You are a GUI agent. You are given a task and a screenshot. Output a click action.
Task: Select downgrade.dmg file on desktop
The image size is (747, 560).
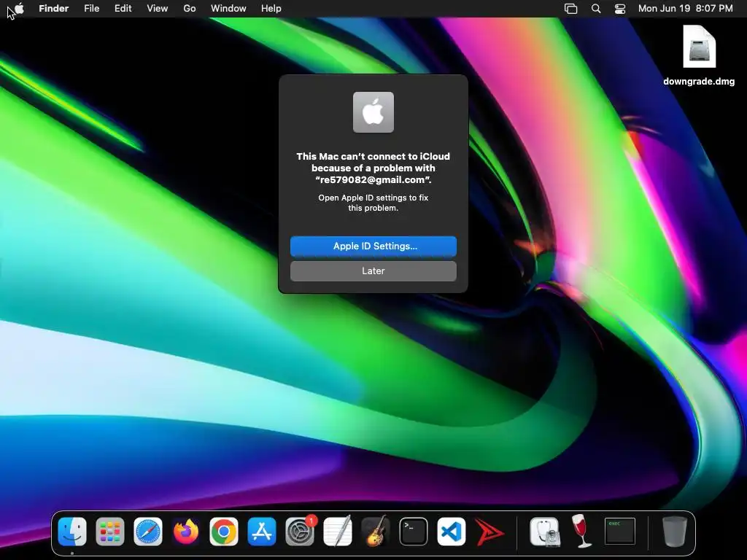[x=699, y=47]
